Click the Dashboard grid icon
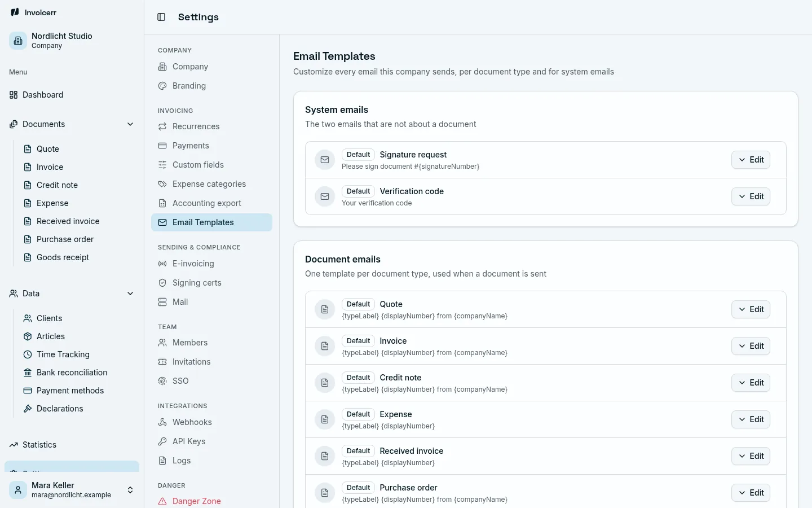Viewport: 812px width, 508px height. [14, 95]
